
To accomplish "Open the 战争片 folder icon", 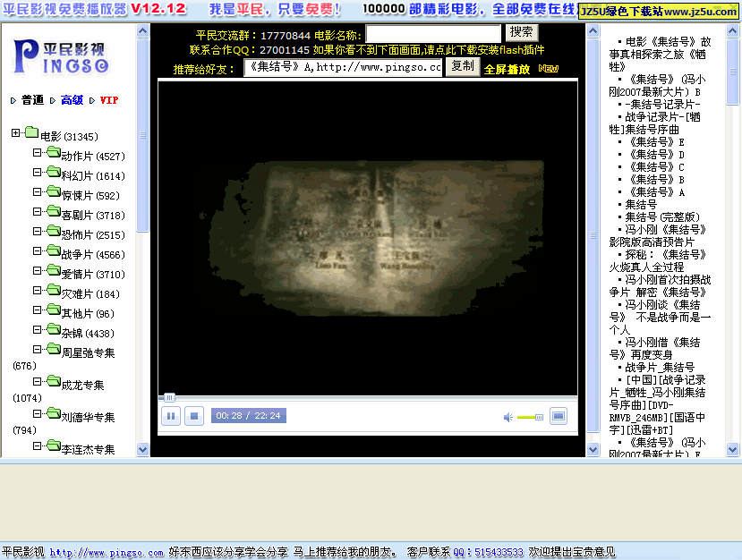I will click(54, 250).
